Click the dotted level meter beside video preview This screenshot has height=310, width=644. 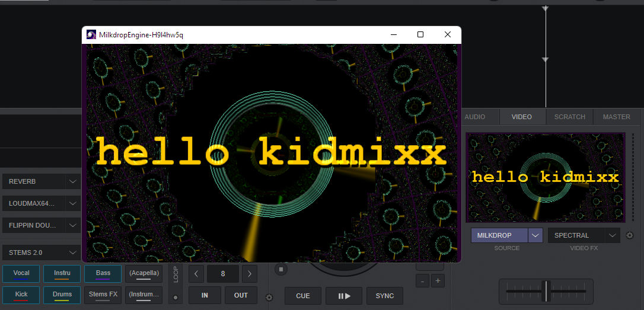pos(633,177)
